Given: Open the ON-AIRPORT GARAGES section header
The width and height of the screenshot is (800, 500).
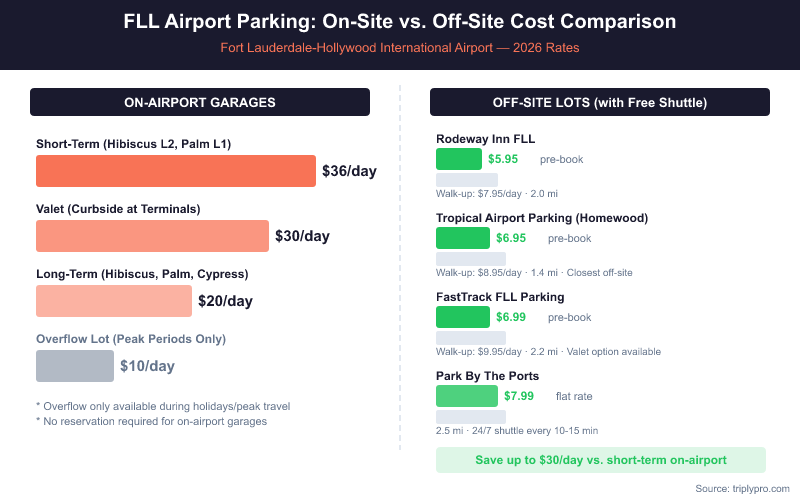Looking at the screenshot, I should pos(200,102).
